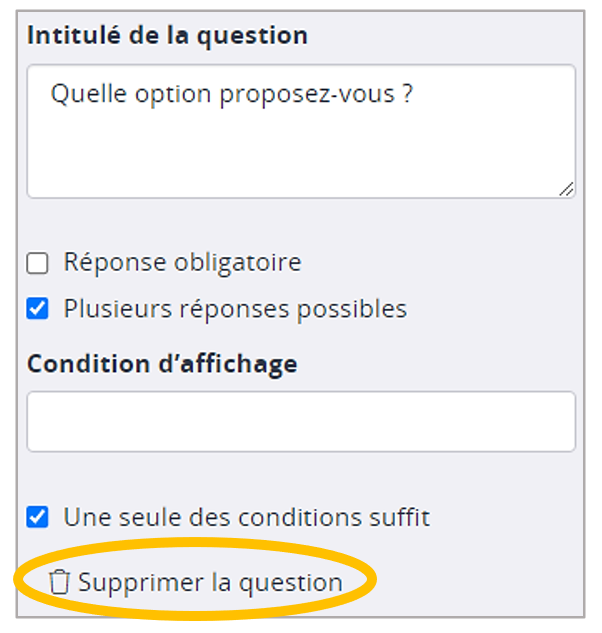Image resolution: width=602 pixels, height=633 pixels.
Task: Disable the Une seule des conditions suffit checkbox
Action: point(38,518)
